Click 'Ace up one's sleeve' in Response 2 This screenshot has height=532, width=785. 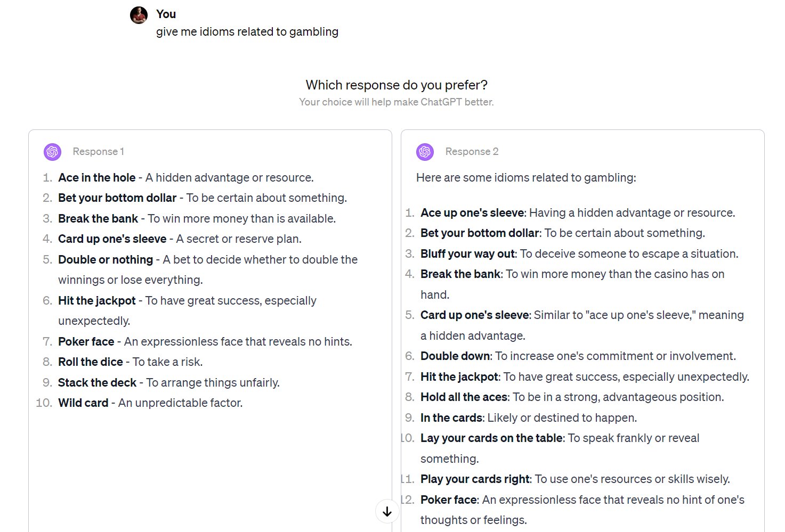472,213
